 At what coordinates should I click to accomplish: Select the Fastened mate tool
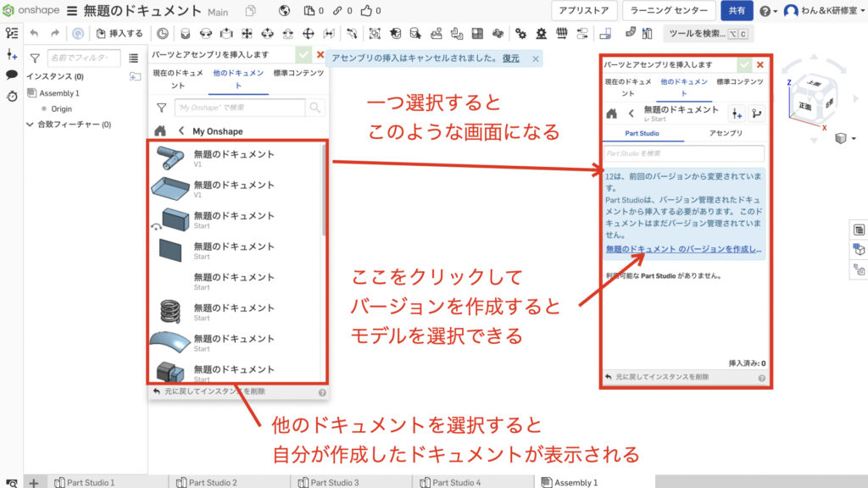click(186, 34)
